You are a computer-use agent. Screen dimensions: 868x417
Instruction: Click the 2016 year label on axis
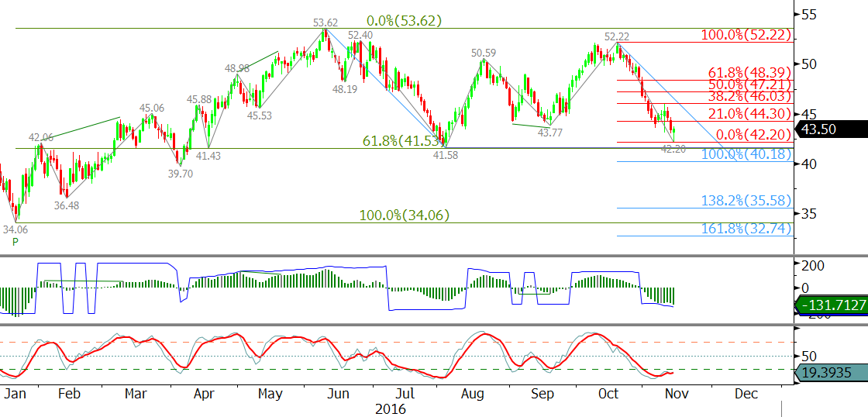coord(390,408)
